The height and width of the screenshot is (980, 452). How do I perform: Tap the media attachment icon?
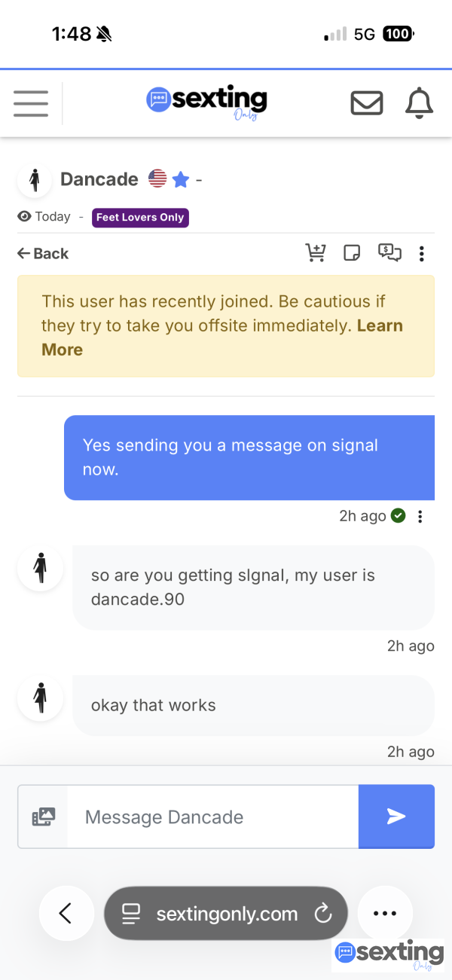[44, 817]
